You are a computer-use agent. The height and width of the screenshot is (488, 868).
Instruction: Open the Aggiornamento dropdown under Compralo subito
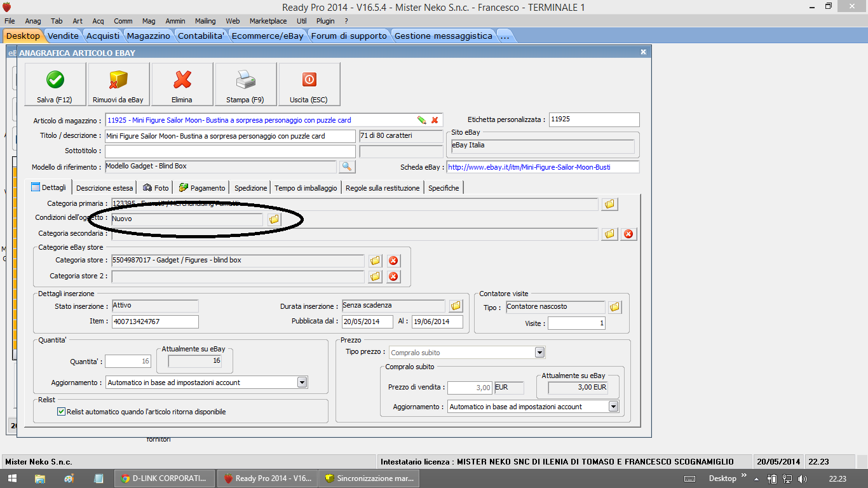pyautogui.click(x=613, y=407)
